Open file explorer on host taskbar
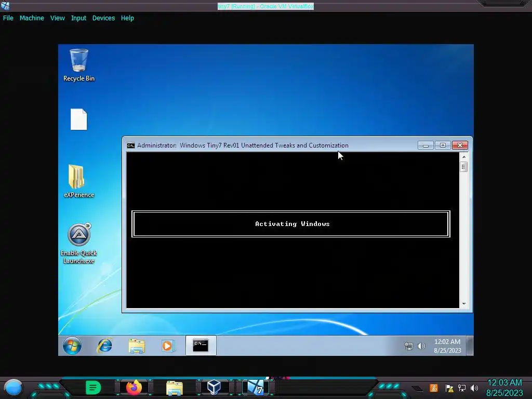 (175, 388)
